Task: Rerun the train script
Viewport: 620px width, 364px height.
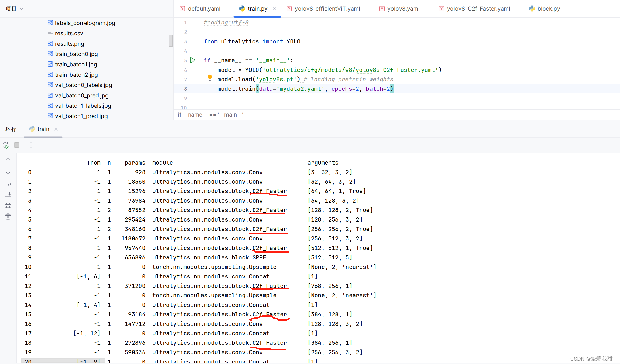Action: coord(5,145)
